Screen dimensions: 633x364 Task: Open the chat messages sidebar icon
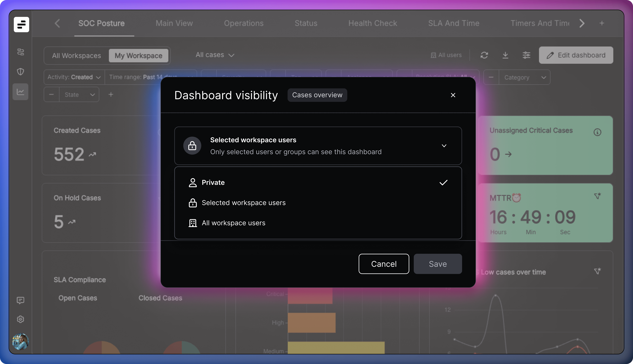[x=21, y=300]
